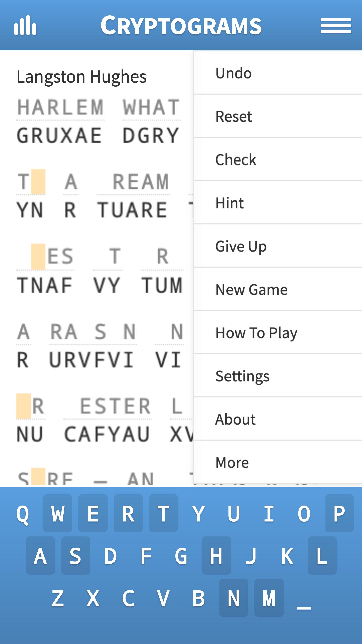Tap the used W key
This screenshot has height=644, width=362.
click(x=58, y=513)
